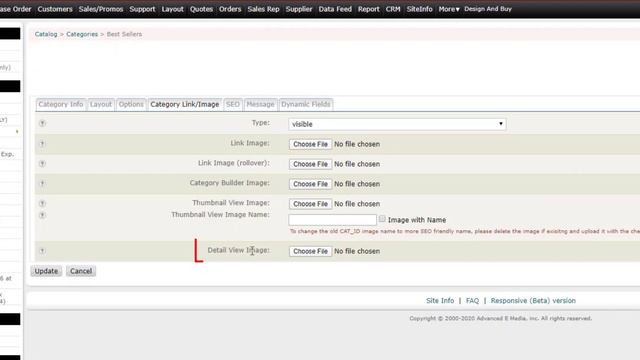Open the Type dropdown showing visible

tap(397, 124)
